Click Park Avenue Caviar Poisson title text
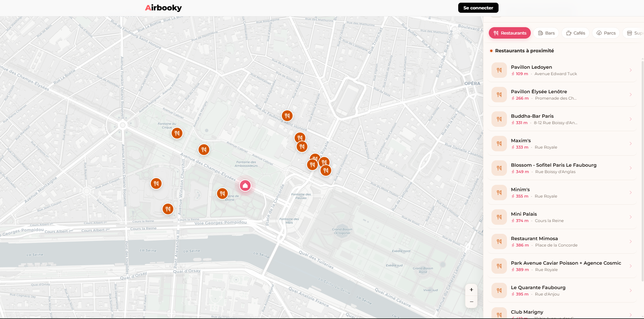 (x=566, y=263)
